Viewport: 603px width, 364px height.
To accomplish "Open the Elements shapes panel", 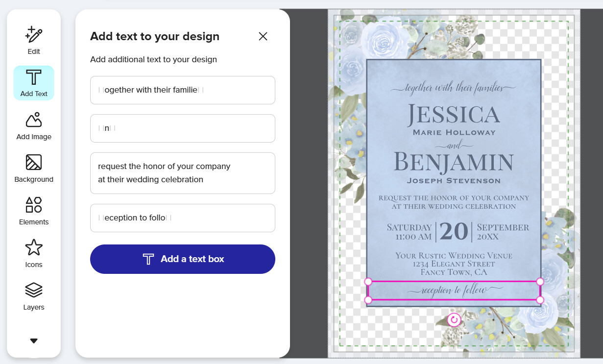I will [34, 211].
